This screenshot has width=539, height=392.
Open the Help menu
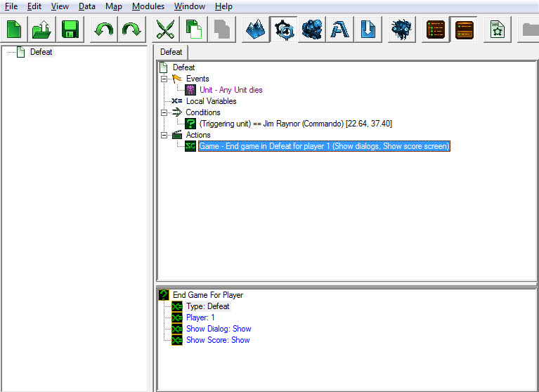click(223, 6)
